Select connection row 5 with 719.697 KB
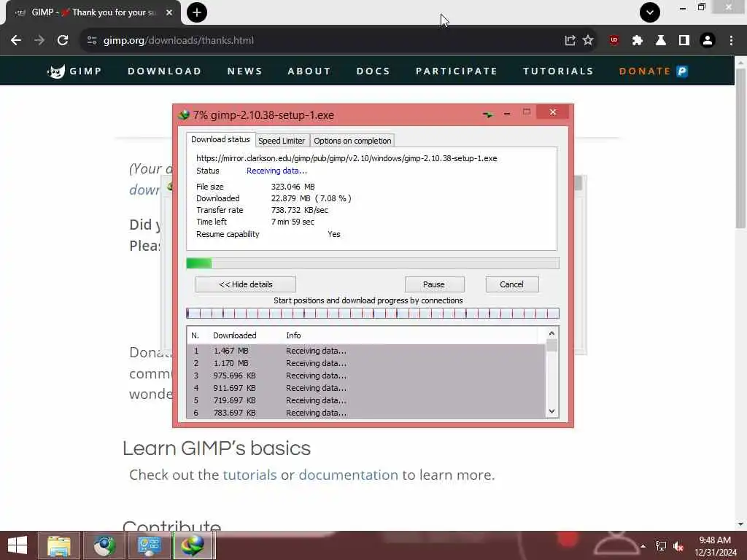 click(x=366, y=400)
